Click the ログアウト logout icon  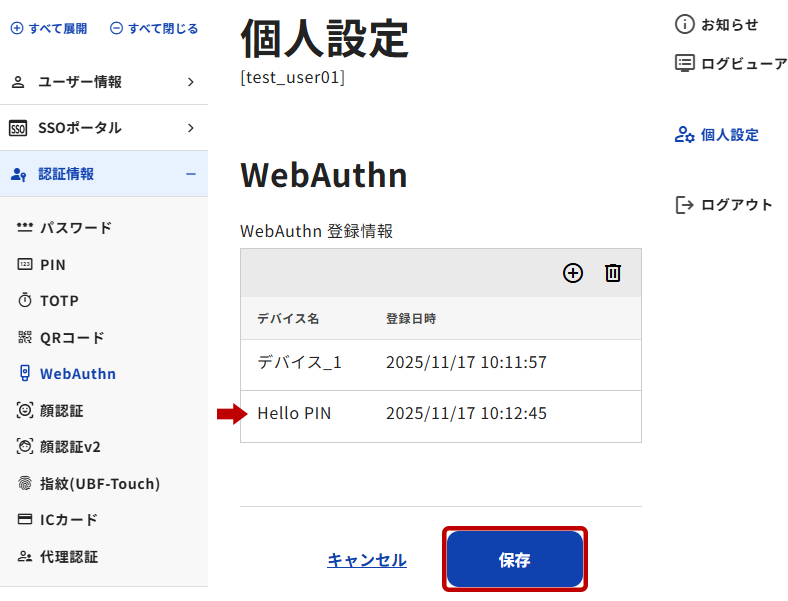(x=685, y=205)
